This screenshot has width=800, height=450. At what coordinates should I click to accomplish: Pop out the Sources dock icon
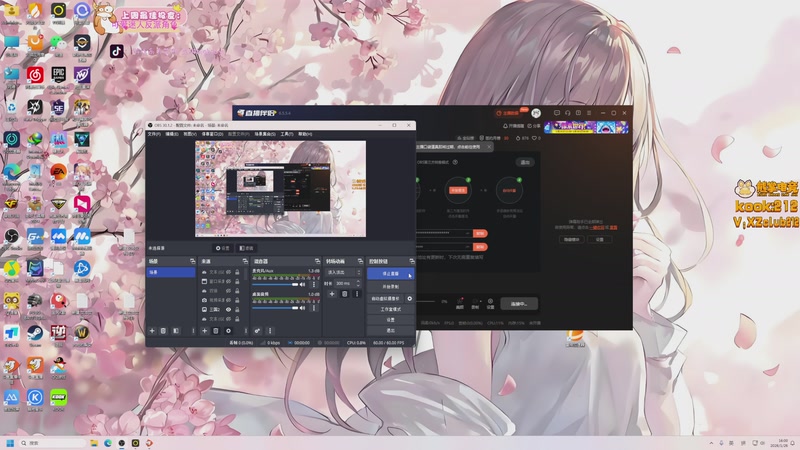click(245, 261)
